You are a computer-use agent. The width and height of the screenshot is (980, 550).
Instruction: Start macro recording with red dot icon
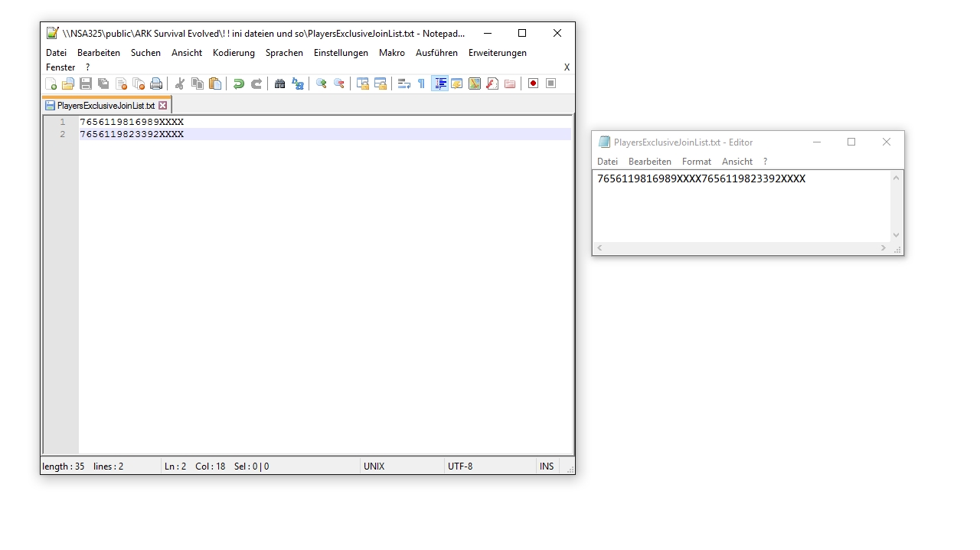tap(534, 83)
